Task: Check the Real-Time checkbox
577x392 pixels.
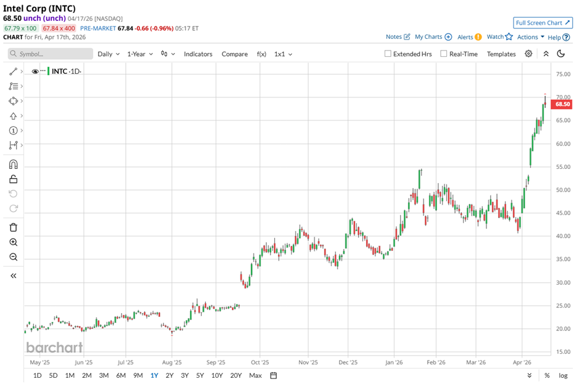Action: tap(444, 54)
